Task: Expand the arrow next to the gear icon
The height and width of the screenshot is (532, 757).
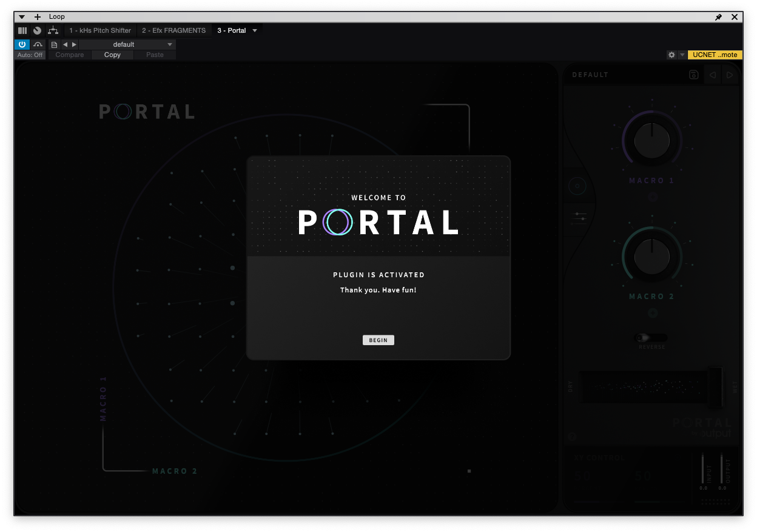Action: pyautogui.click(x=682, y=55)
